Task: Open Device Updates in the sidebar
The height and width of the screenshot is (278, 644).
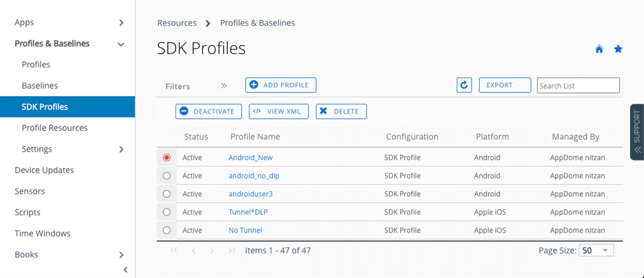Action: pos(44,170)
